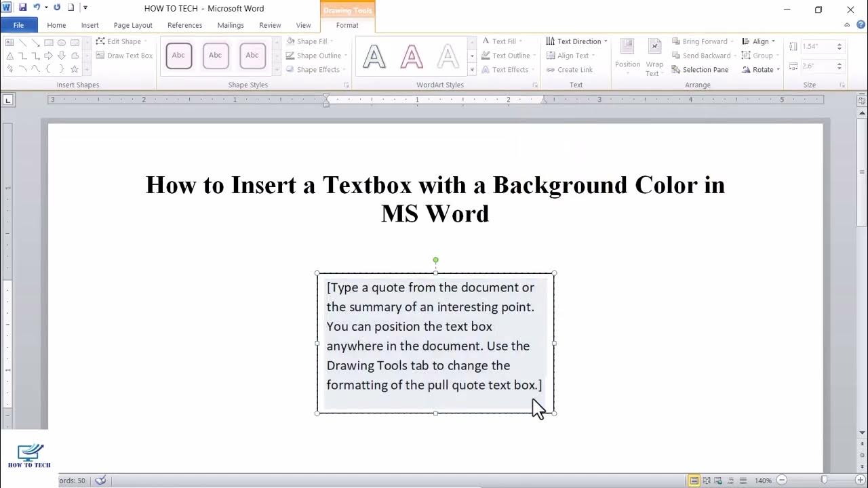Viewport: 868px width, 488px height.
Task: Pick the left brace shape
Action: point(48,68)
